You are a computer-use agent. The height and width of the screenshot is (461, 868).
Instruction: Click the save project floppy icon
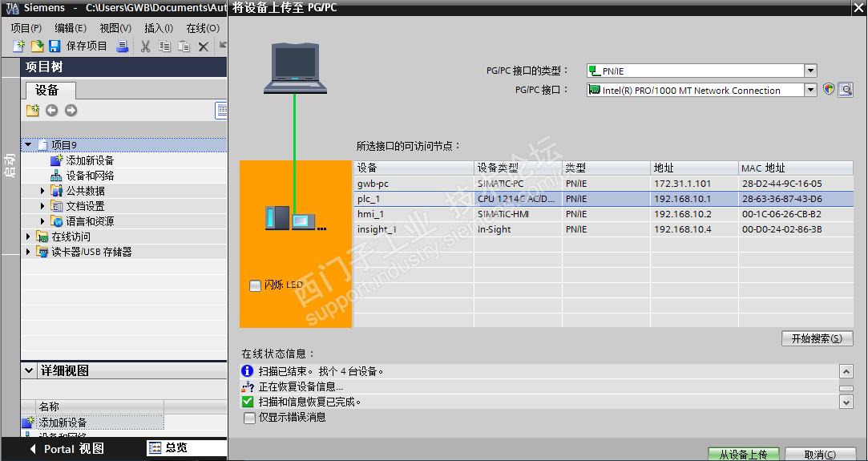coord(55,46)
